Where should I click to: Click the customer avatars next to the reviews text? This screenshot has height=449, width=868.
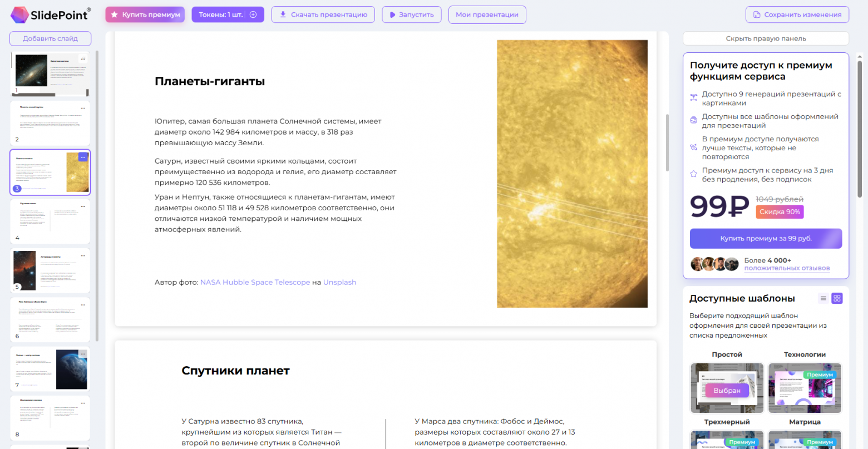point(715,264)
